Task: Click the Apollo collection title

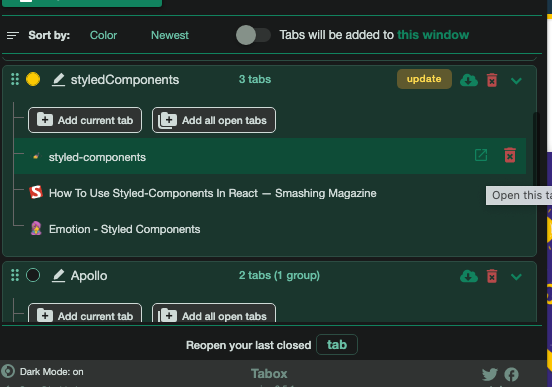Action: pyautogui.click(x=89, y=276)
